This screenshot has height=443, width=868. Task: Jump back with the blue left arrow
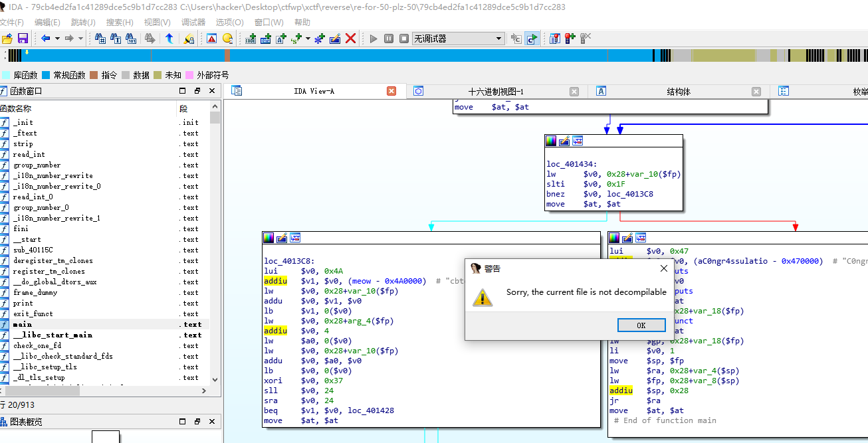46,39
